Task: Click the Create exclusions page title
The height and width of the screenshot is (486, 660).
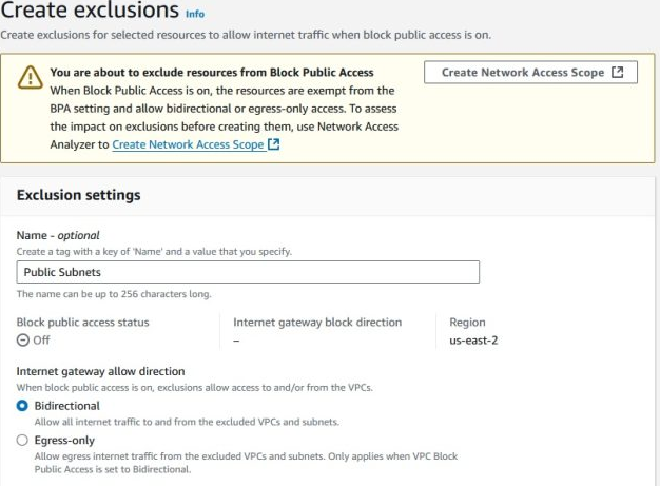Action: coord(90,12)
